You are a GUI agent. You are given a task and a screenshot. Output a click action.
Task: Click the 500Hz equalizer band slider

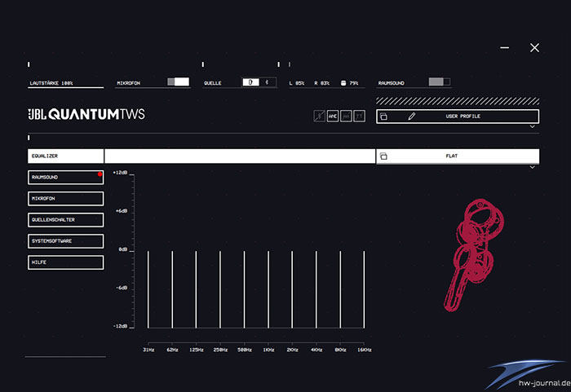tap(244, 289)
